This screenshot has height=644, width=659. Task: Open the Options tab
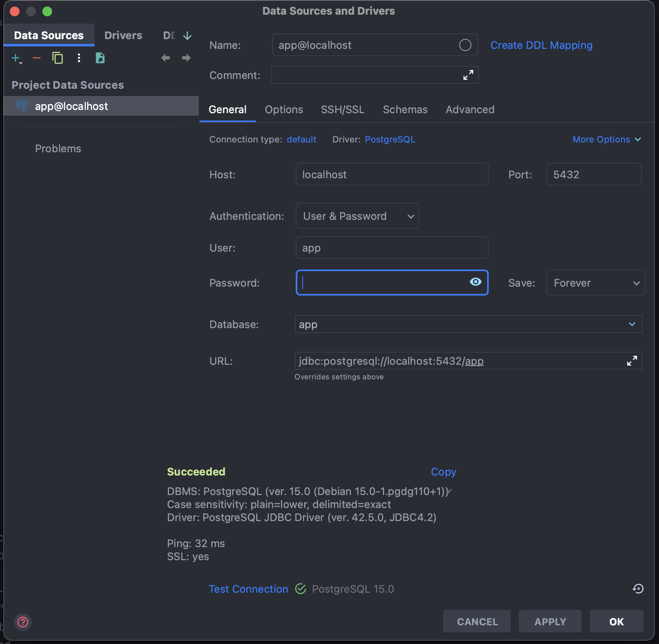click(284, 110)
